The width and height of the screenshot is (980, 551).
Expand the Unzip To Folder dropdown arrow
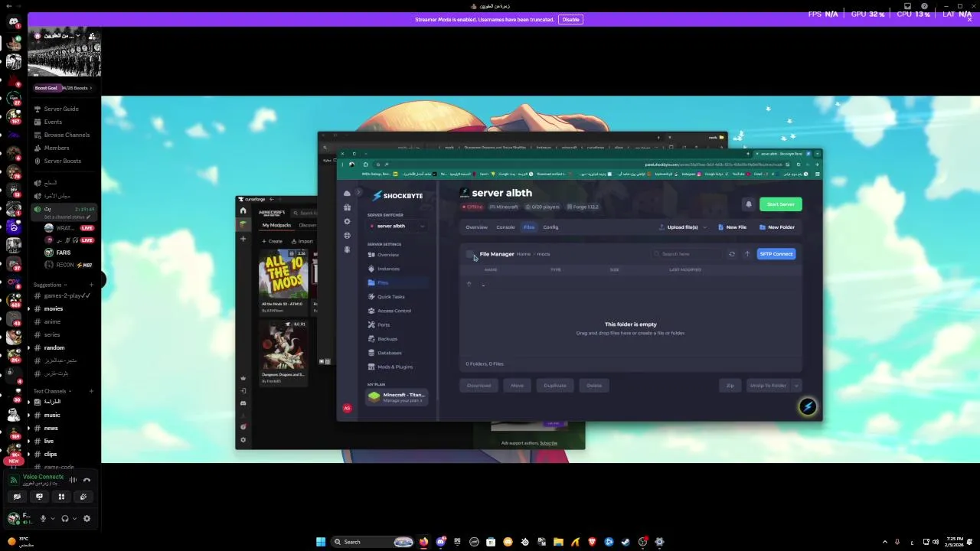pyautogui.click(x=796, y=386)
